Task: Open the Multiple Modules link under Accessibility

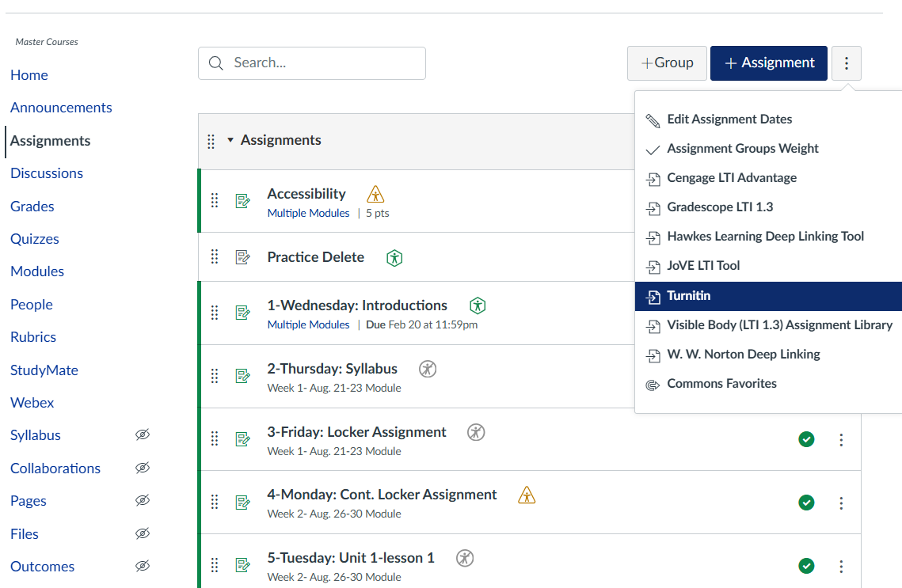Action: (x=308, y=213)
